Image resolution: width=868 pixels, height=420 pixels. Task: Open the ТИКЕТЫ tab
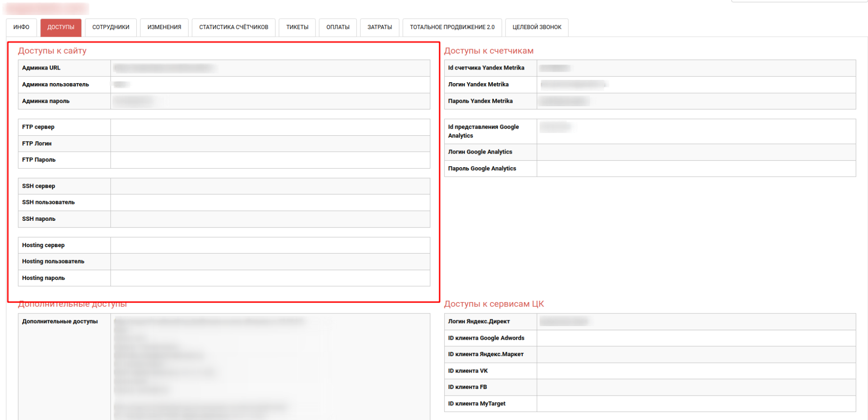pos(297,27)
